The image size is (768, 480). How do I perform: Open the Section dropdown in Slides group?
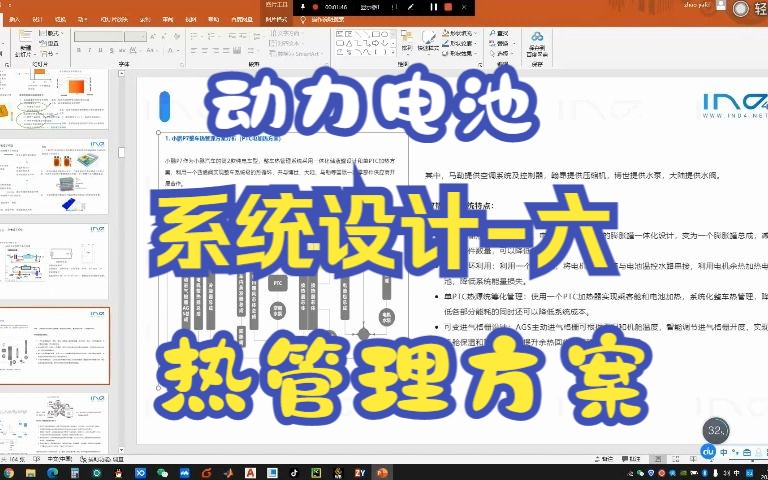click(47, 53)
